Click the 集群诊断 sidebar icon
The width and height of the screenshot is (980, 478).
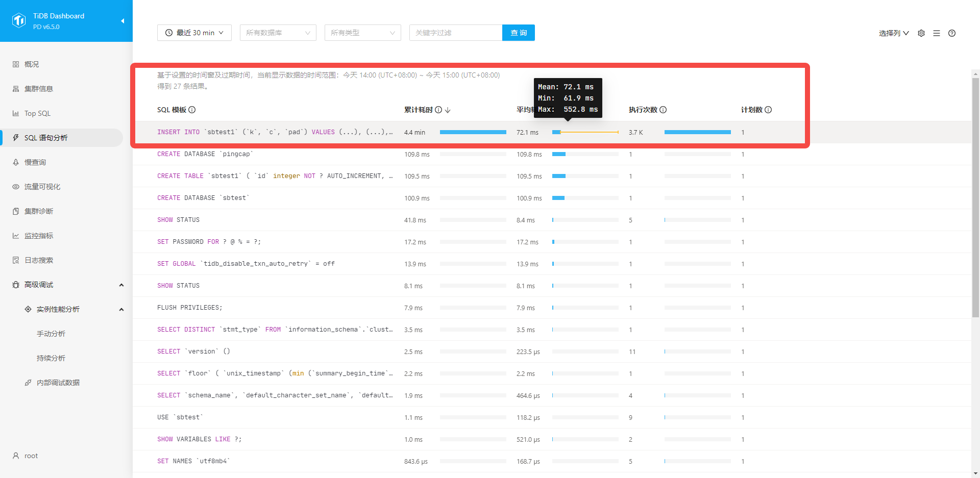click(16, 211)
